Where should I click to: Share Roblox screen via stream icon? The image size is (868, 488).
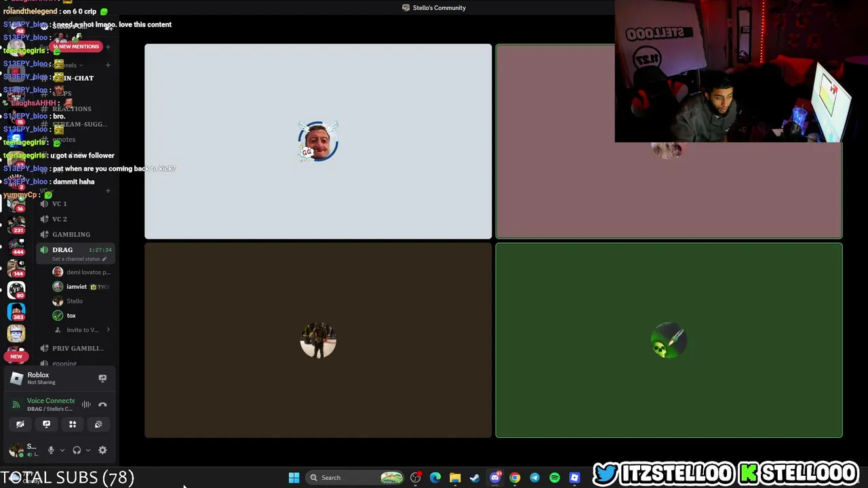pyautogui.click(x=102, y=378)
